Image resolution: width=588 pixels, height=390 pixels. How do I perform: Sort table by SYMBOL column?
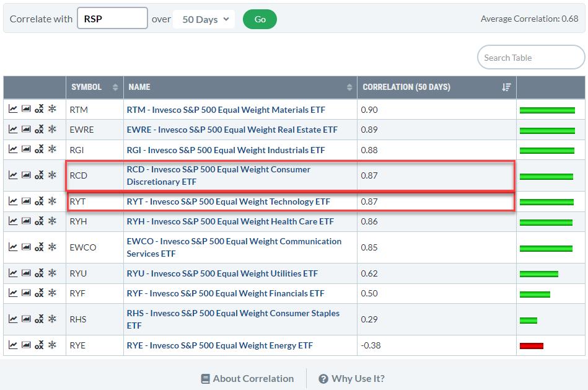coord(94,87)
